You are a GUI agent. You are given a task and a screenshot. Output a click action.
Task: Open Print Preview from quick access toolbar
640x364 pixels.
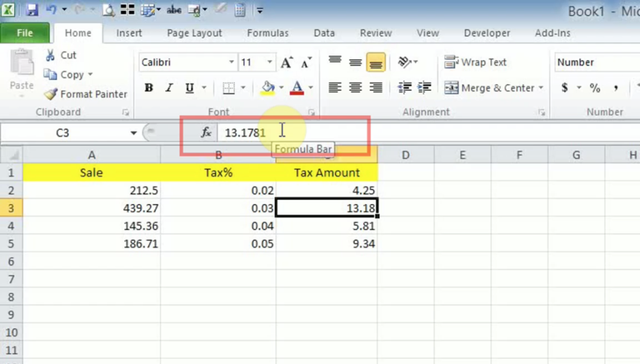click(x=108, y=10)
